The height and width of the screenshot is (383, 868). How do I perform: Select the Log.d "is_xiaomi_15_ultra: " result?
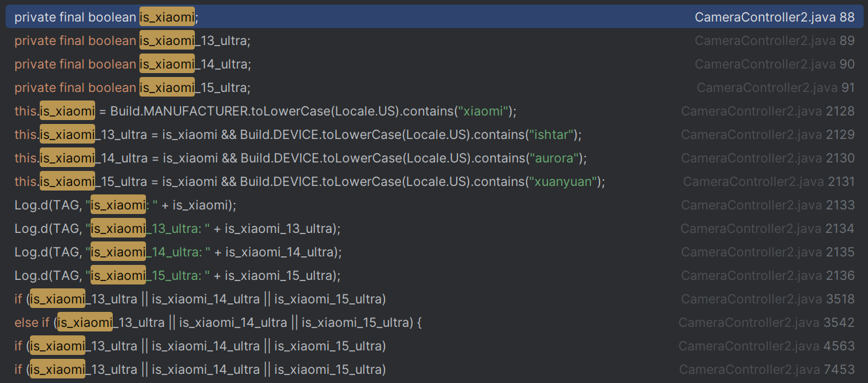(177, 275)
